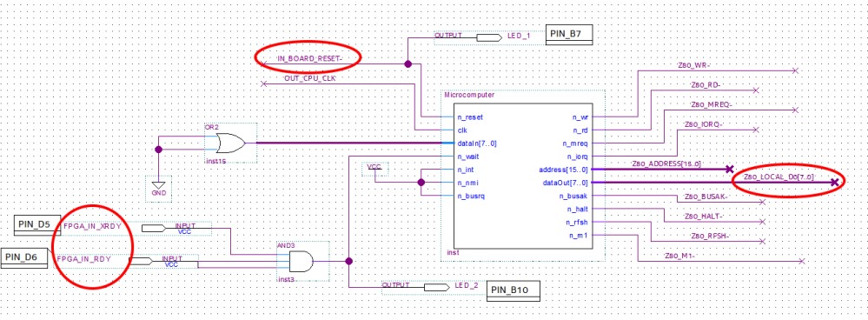Click the Z80_BUSAK- signal label
Image resolution: width=868 pixels, height=320 pixels.
point(706,196)
